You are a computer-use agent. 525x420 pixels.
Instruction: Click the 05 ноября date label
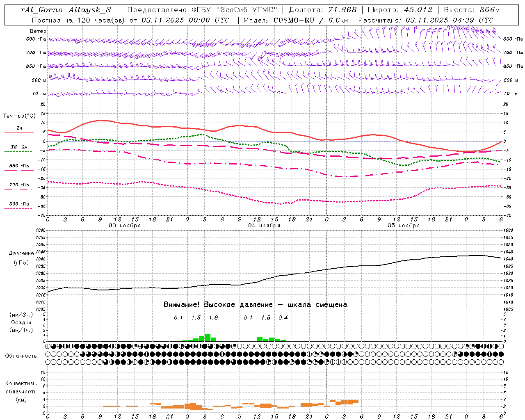point(404,226)
